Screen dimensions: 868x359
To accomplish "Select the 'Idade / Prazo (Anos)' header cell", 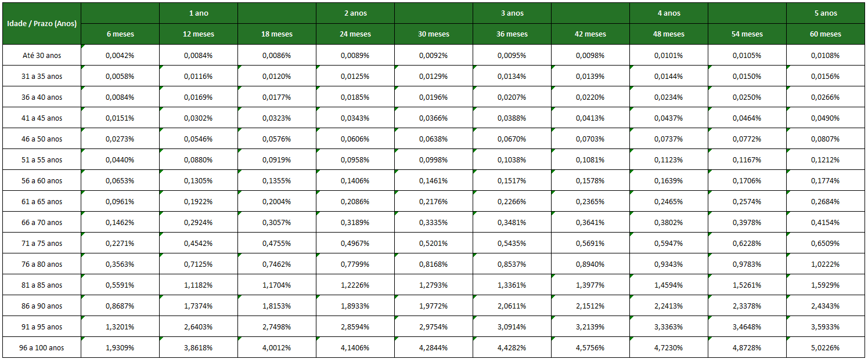I will (x=42, y=24).
